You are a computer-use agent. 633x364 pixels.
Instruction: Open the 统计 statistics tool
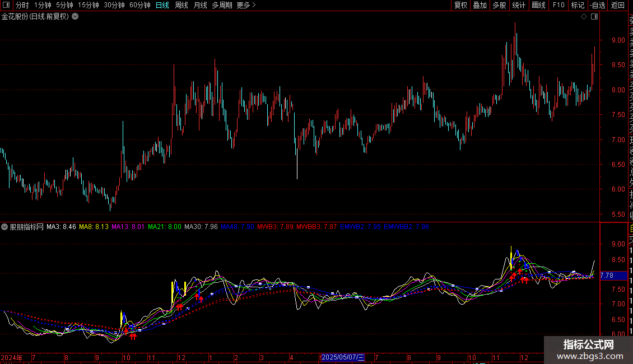[x=519, y=5]
